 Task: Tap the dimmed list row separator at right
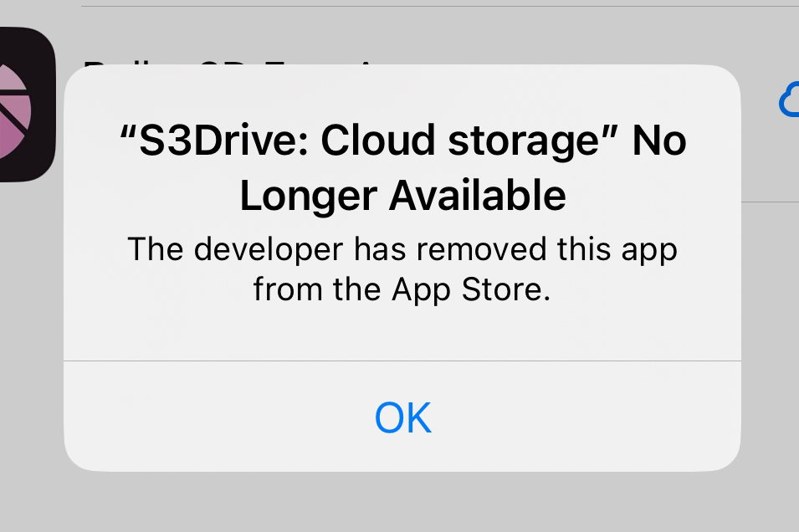click(x=770, y=202)
